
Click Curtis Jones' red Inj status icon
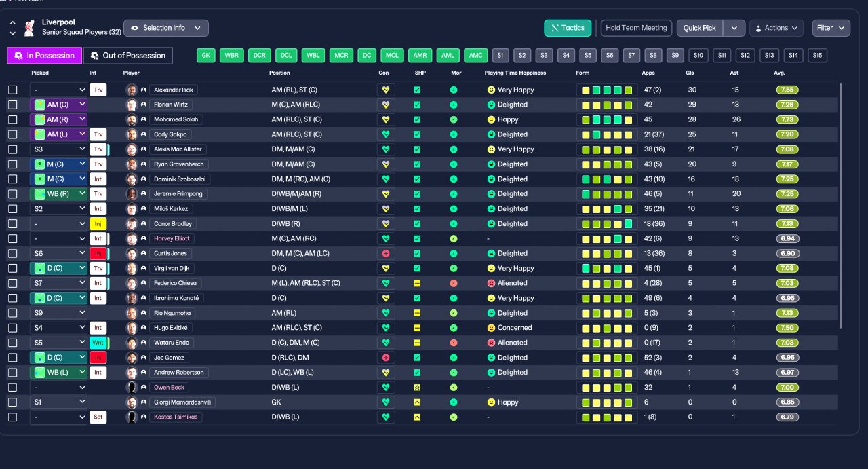(x=98, y=253)
